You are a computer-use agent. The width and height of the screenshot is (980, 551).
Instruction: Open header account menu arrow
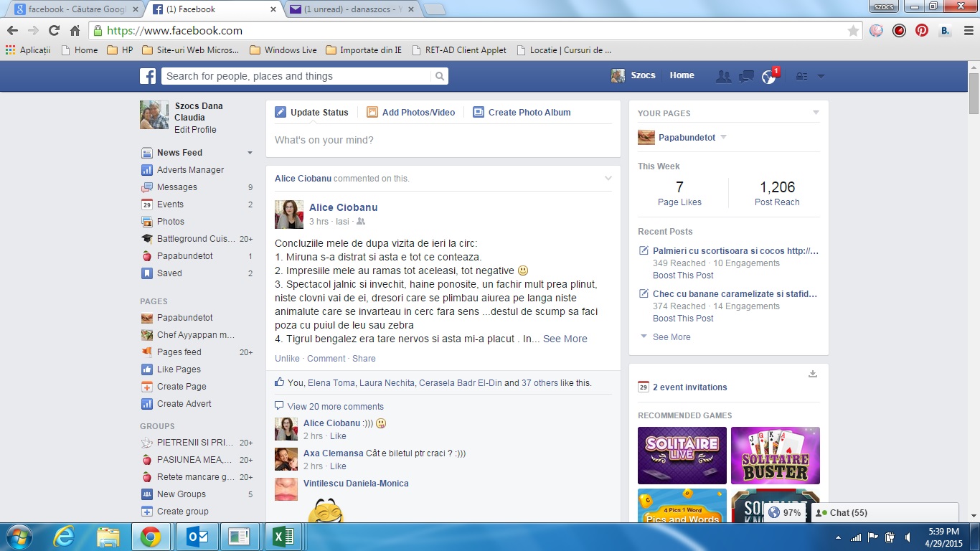821,76
